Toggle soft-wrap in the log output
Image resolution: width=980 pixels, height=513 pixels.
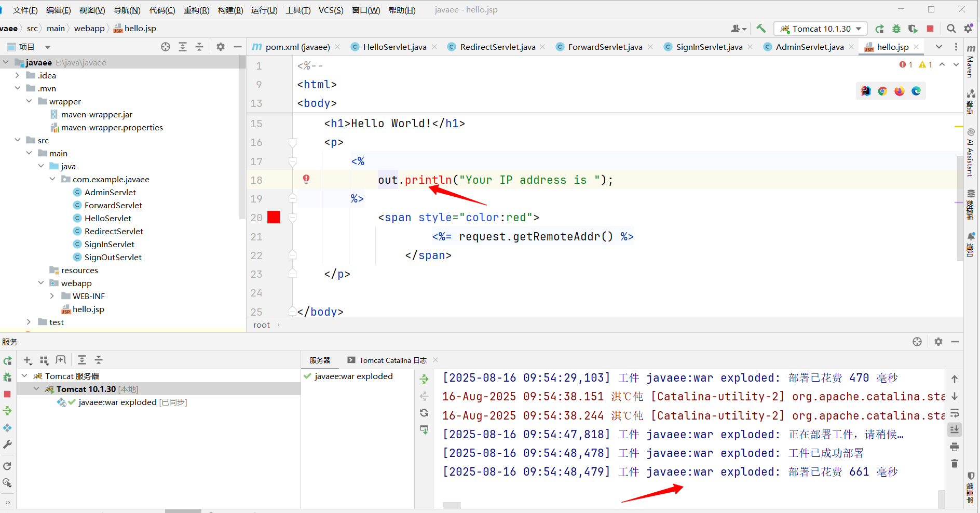pos(955,413)
